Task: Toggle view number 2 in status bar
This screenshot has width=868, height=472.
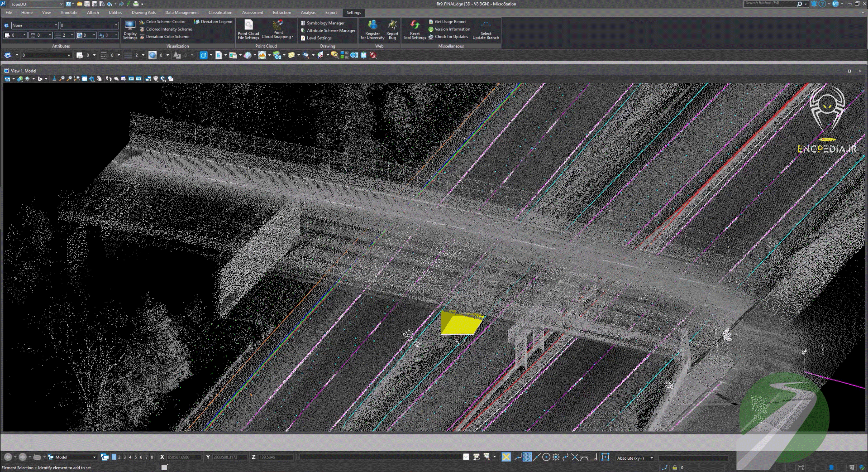Action: tap(119, 457)
